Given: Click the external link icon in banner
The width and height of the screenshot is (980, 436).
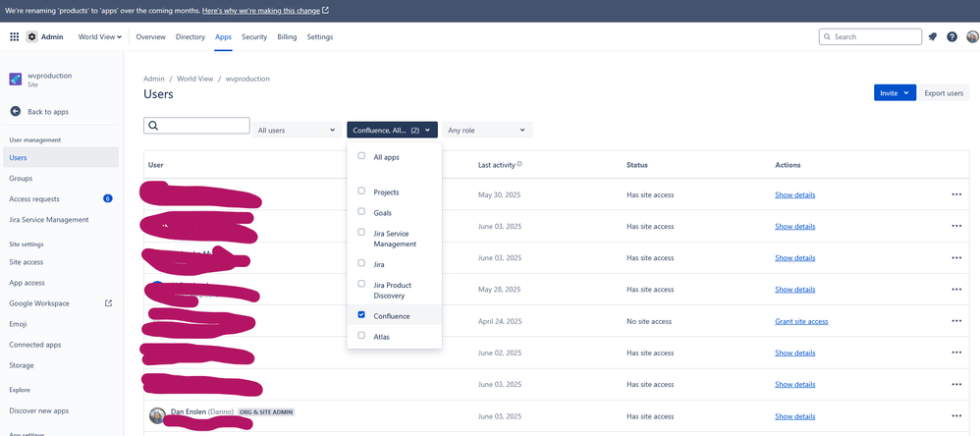Looking at the screenshot, I should click(326, 11).
